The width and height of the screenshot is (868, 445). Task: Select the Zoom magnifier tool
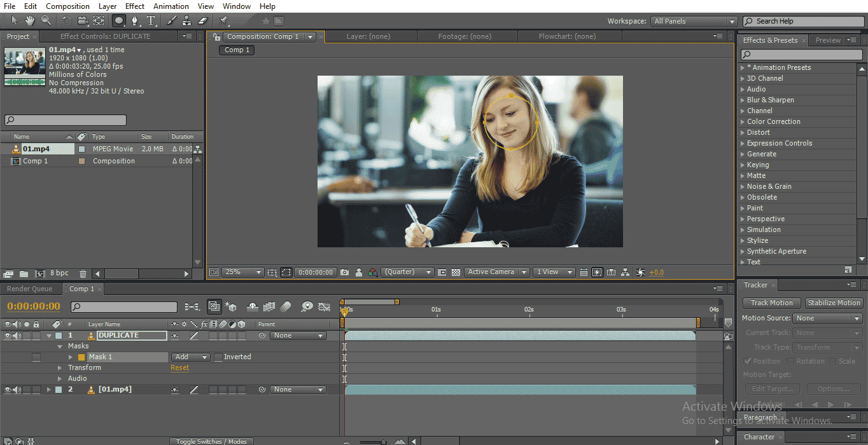click(x=46, y=21)
